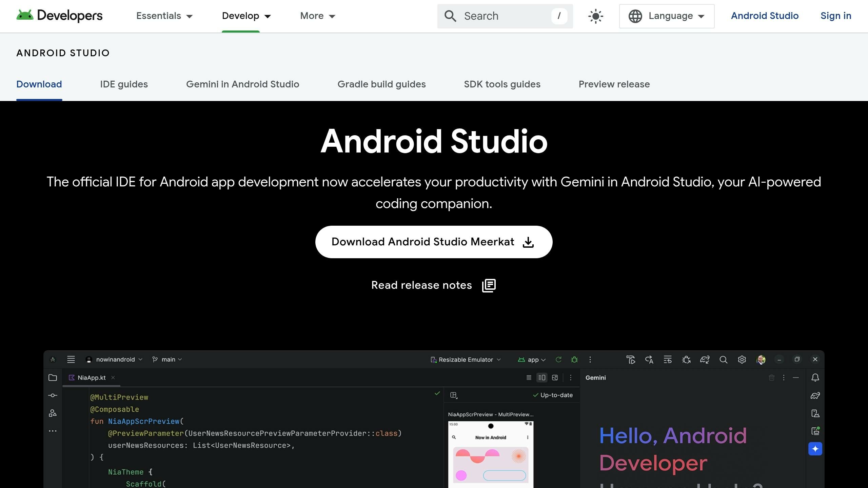Open the Resource Manager shapes icon
The height and width of the screenshot is (488, 868).
pos(53,413)
